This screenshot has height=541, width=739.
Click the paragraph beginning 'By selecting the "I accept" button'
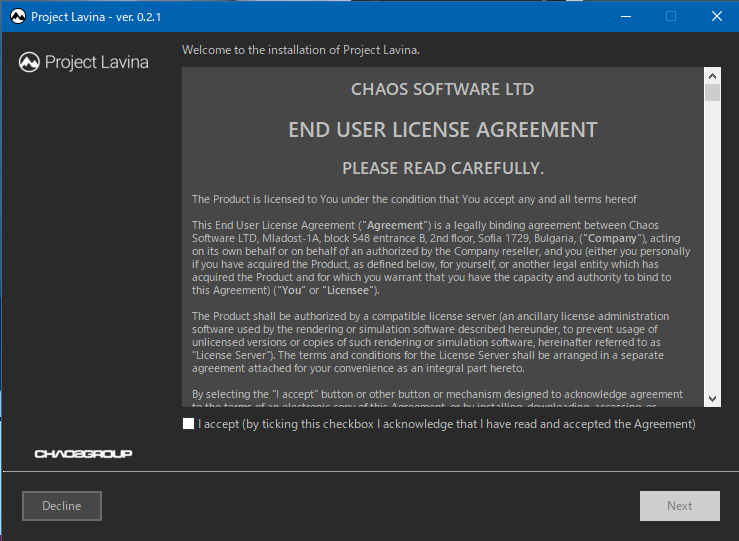[x=437, y=398]
